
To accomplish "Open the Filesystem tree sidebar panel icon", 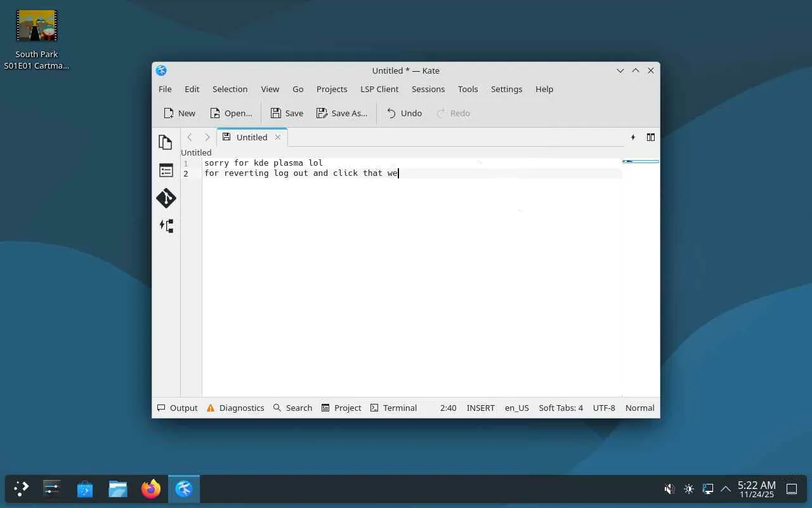I will pos(166,226).
